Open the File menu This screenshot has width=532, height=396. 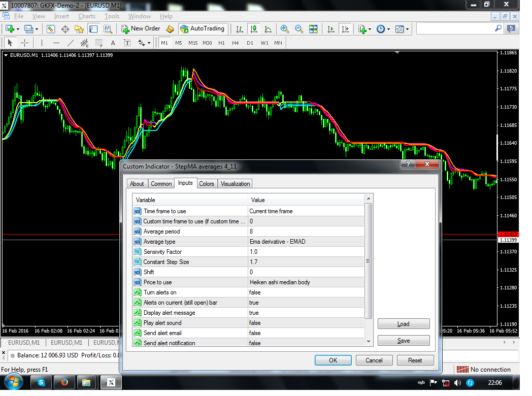point(19,16)
